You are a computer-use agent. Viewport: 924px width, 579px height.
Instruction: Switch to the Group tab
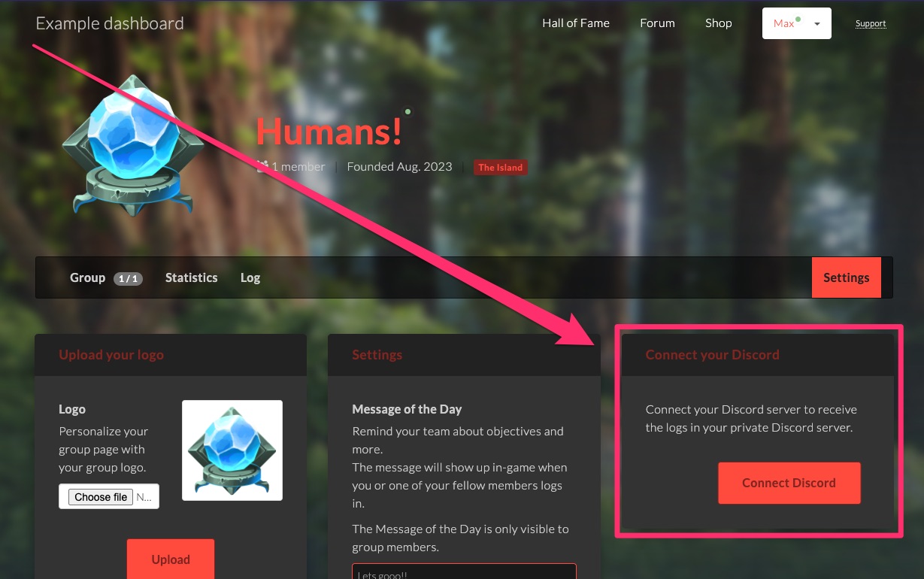point(87,278)
